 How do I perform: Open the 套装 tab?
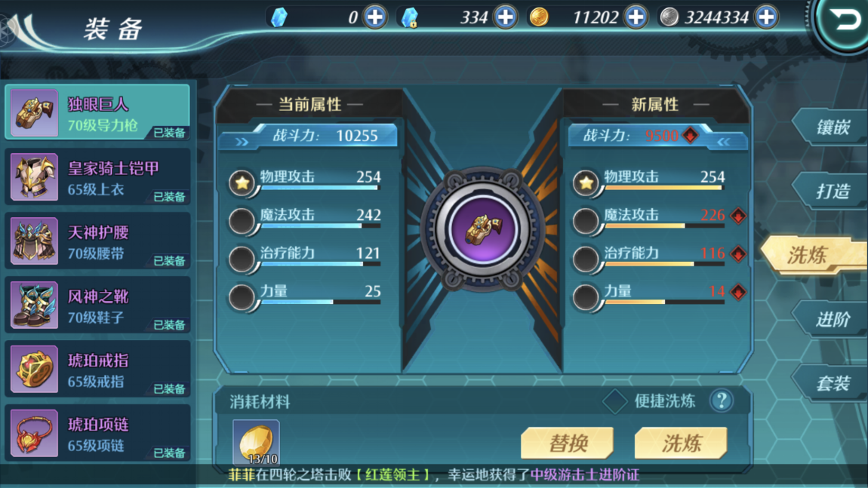(832, 383)
